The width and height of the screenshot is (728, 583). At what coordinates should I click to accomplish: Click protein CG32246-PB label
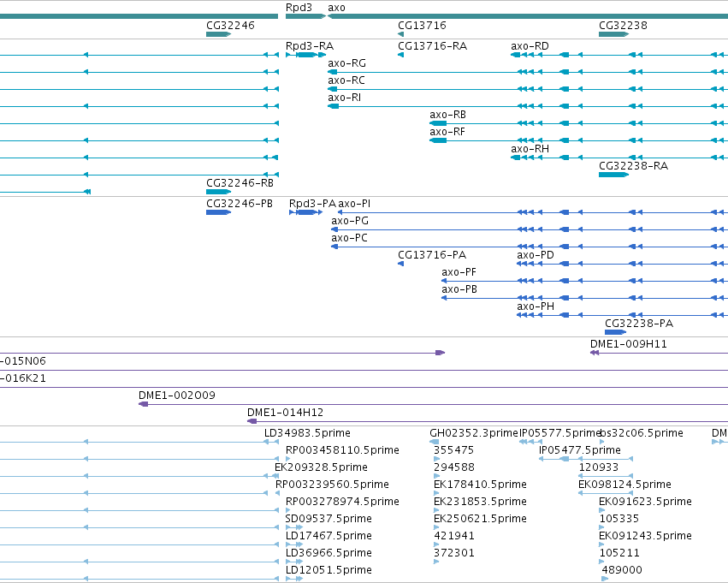click(x=240, y=204)
